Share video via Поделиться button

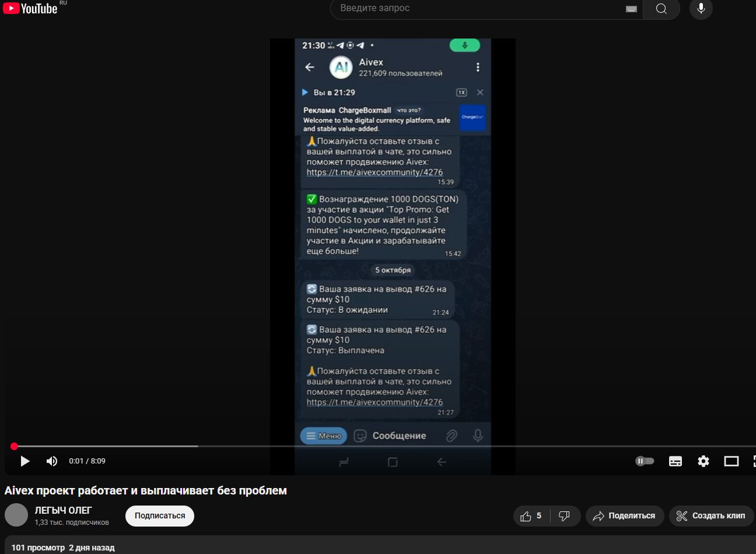625,516
